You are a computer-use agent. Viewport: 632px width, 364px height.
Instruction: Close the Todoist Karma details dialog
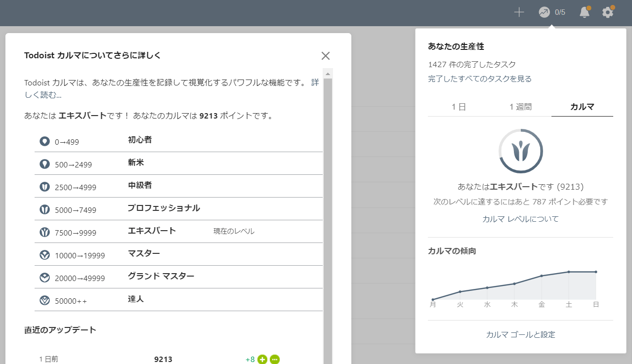coord(326,56)
